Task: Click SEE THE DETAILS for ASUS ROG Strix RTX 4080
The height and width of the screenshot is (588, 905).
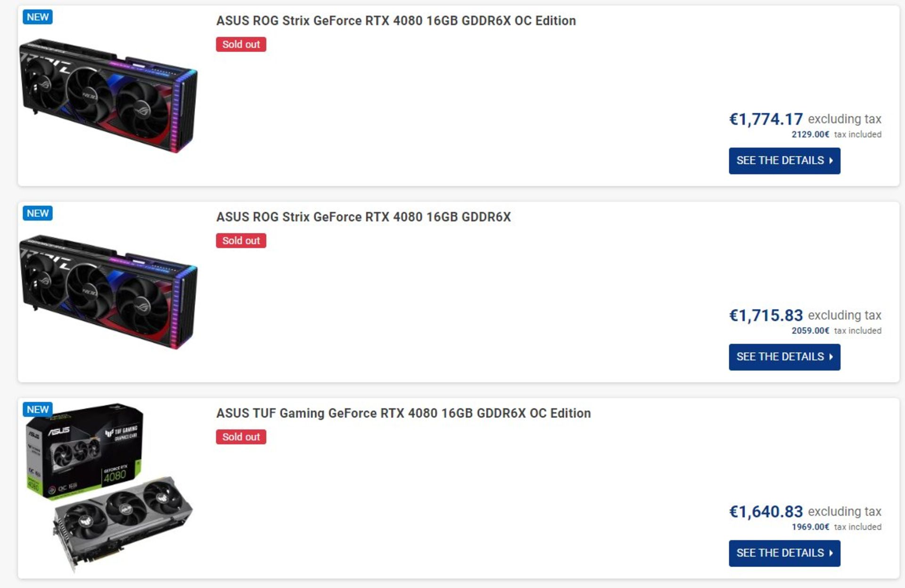Action: 784,357
